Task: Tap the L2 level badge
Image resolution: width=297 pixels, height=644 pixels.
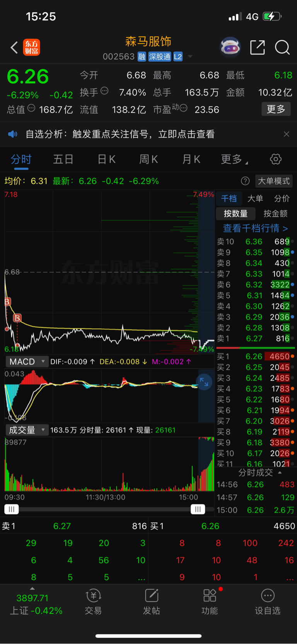Action: [178, 57]
